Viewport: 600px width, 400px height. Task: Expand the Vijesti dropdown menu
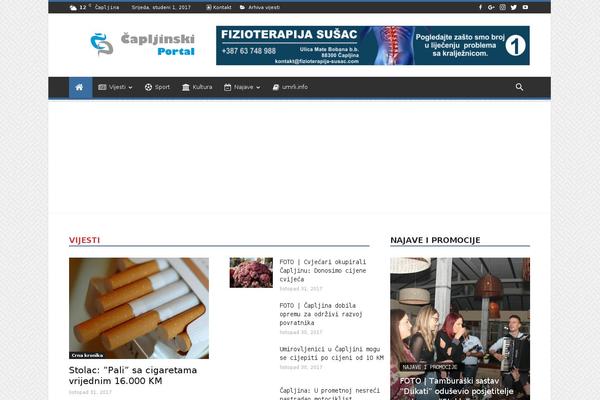(x=115, y=87)
